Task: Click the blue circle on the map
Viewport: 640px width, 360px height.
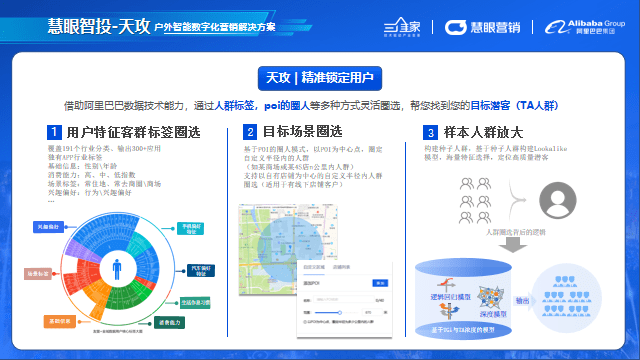Action: (290, 249)
